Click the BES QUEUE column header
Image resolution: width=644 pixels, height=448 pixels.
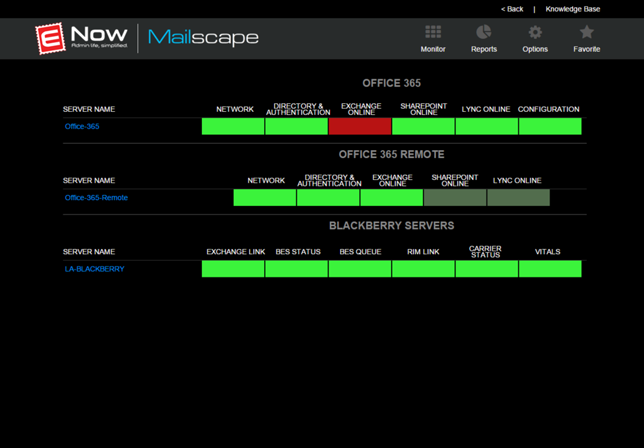pos(360,252)
